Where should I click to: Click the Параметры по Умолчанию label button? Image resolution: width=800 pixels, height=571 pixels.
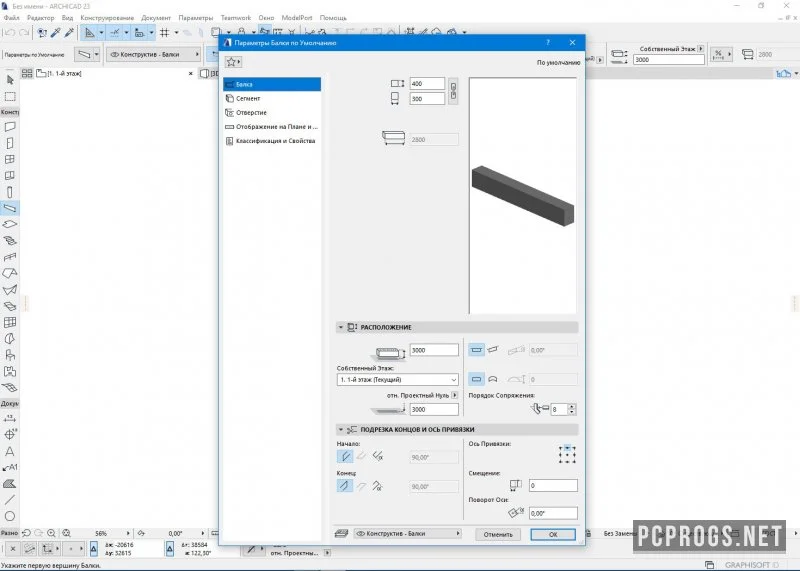tap(35, 55)
